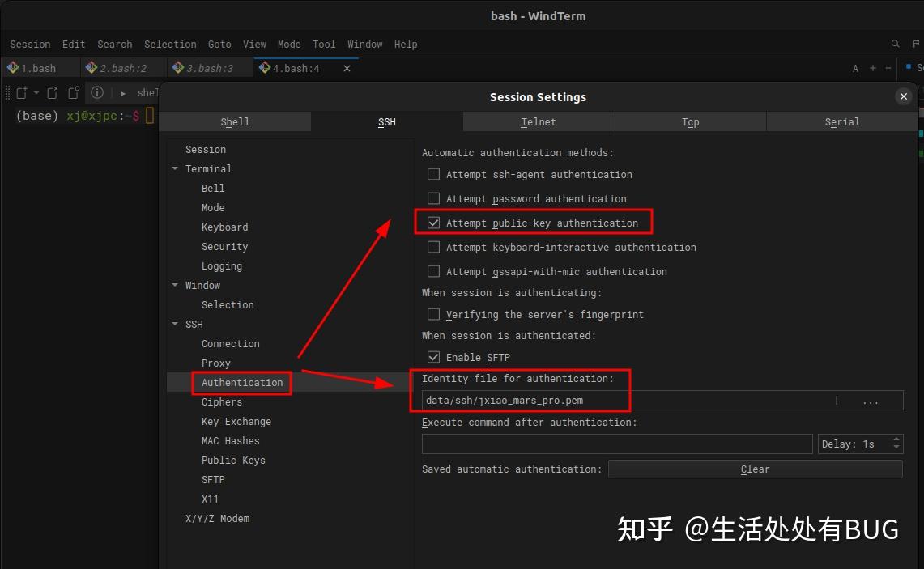Viewport: 924px width, 569px height.
Task: Click the circular info icon above the terminal
Action: [97, 92]
